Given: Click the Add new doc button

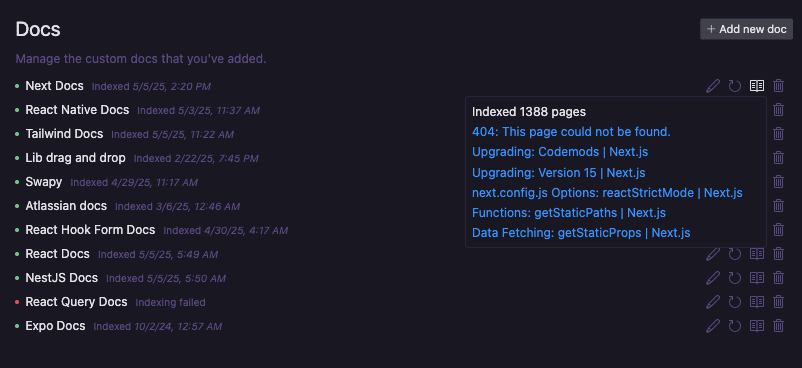Looking at the screenshot, I should [x=746, y=29].
